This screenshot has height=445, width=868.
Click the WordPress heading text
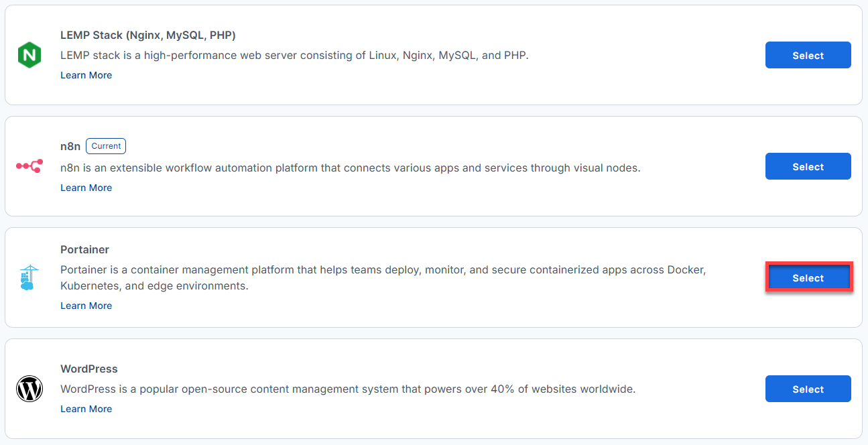click(x=88, y=369)
